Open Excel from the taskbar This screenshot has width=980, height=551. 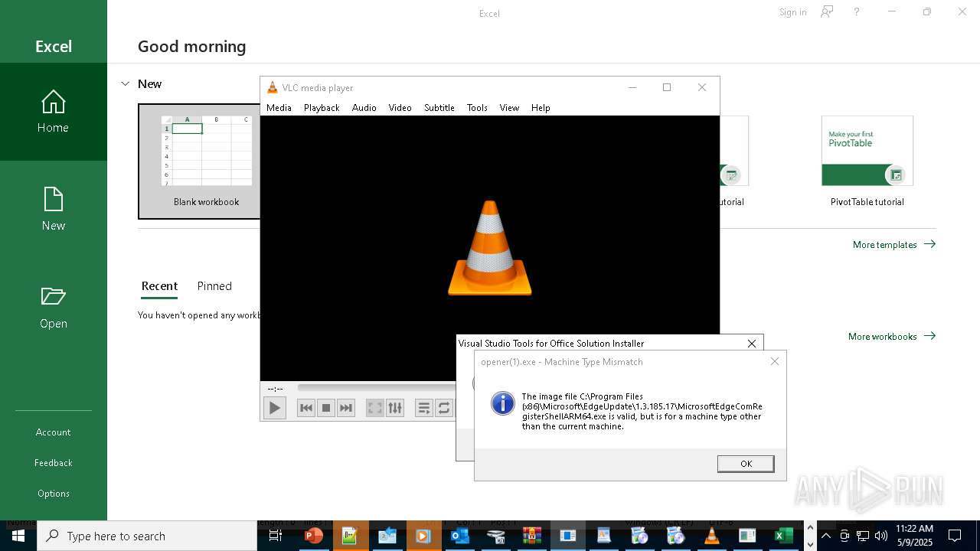[x=784, y=536]
